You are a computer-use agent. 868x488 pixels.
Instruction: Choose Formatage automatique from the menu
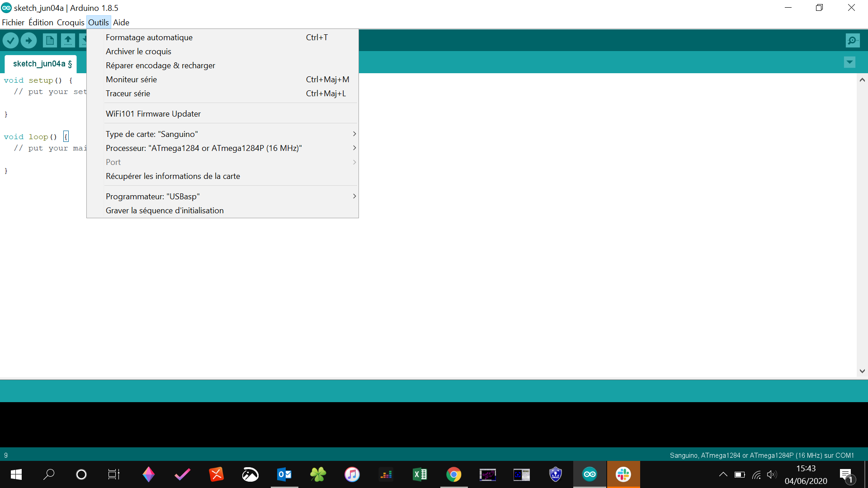pyautogui.click(x=149, y=38)
